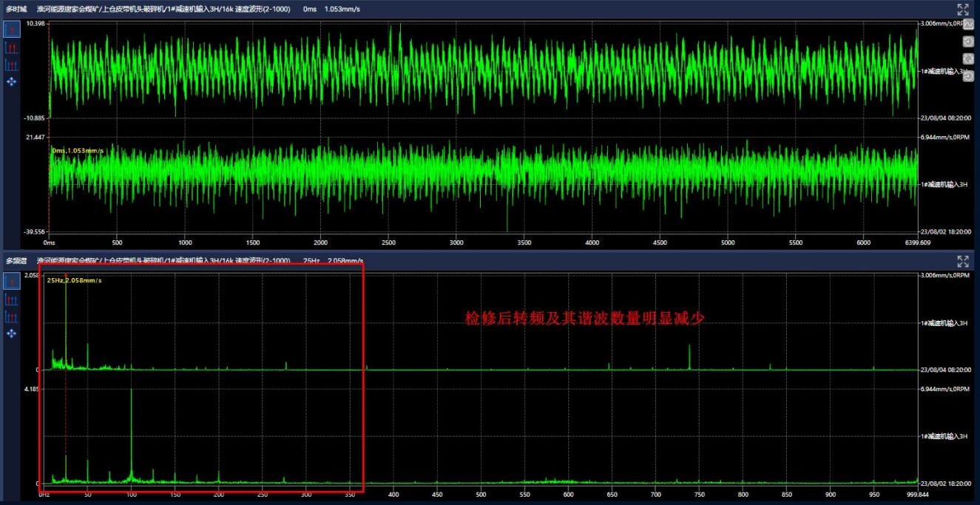Click the upper clock history button
980x505 pixels.
pyautogui.click(x=968, y=41)
